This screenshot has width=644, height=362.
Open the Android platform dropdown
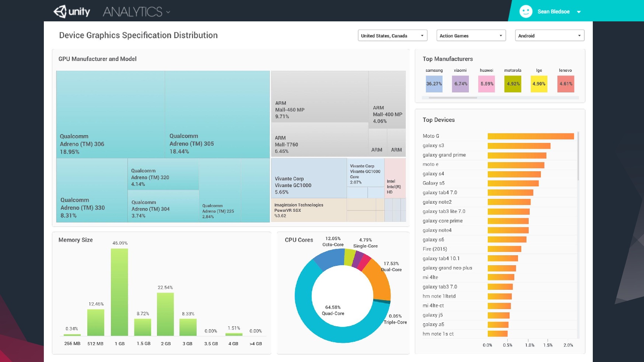[549, 35]
